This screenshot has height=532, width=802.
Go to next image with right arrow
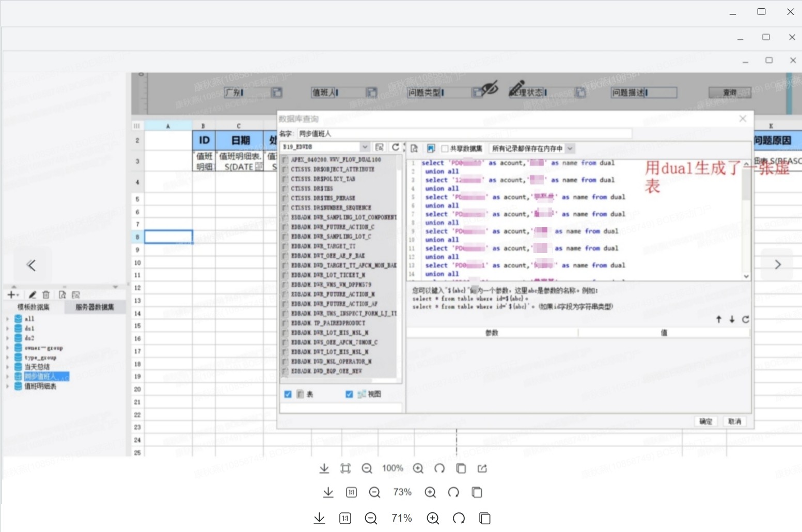click(777, 264)
